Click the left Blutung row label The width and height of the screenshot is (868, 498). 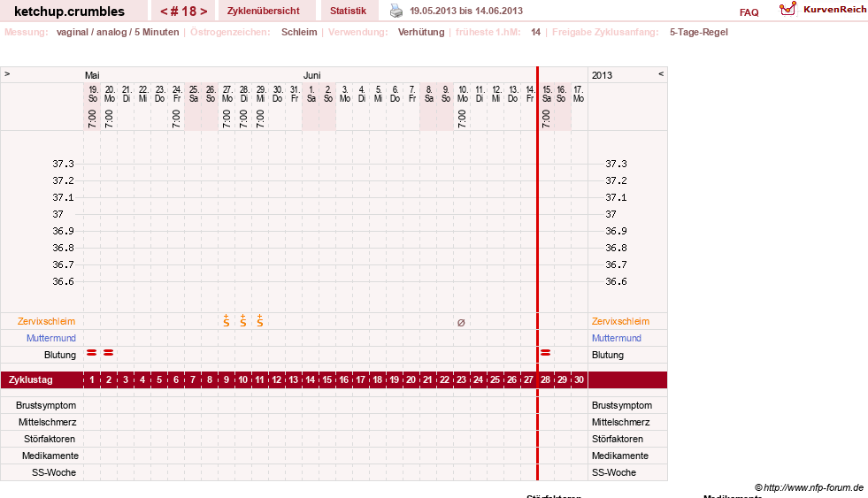[x=60, y=355]
